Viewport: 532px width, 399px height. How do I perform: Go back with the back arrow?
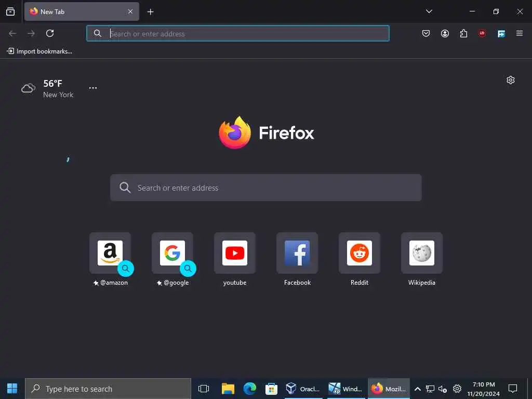12,33
